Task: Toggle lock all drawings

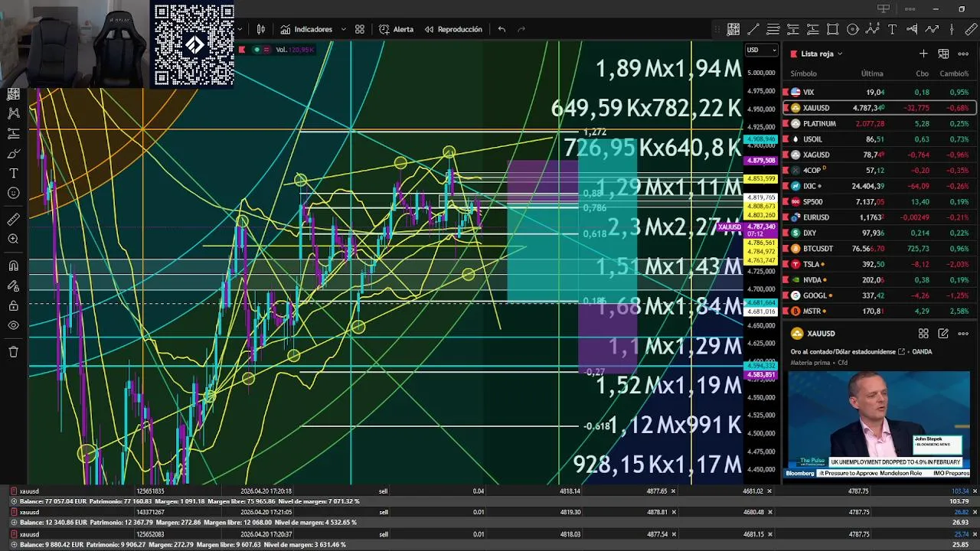Action: click(13, 306)
